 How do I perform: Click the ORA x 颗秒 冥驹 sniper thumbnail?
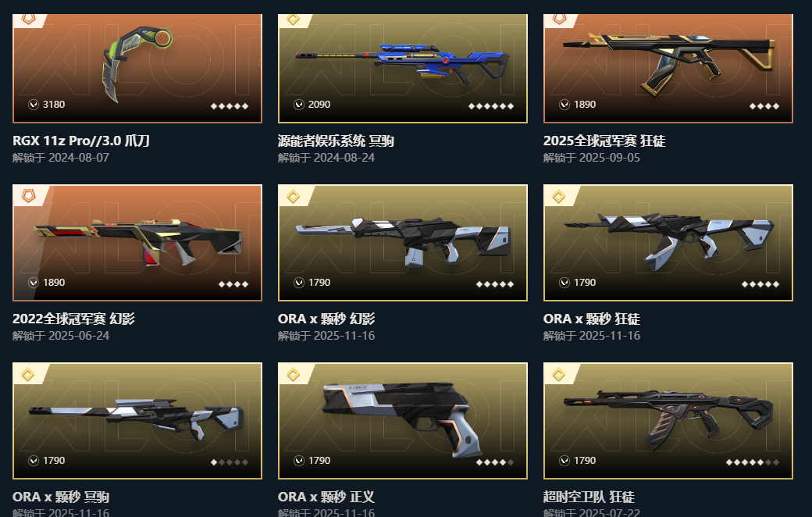[137, 421]
